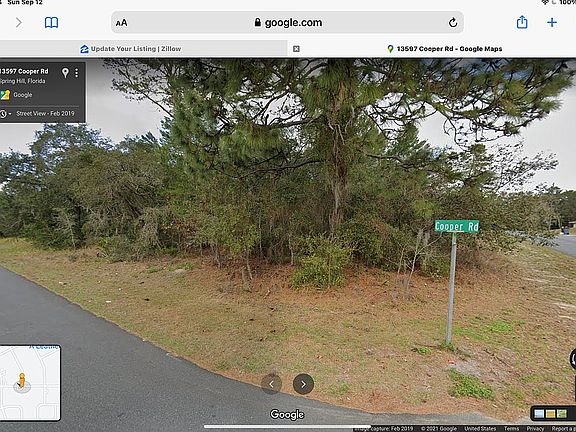Open reader text size AA menu
Image resolution: width=576 pixels, height=432 pixels.
tap(122, 23)
